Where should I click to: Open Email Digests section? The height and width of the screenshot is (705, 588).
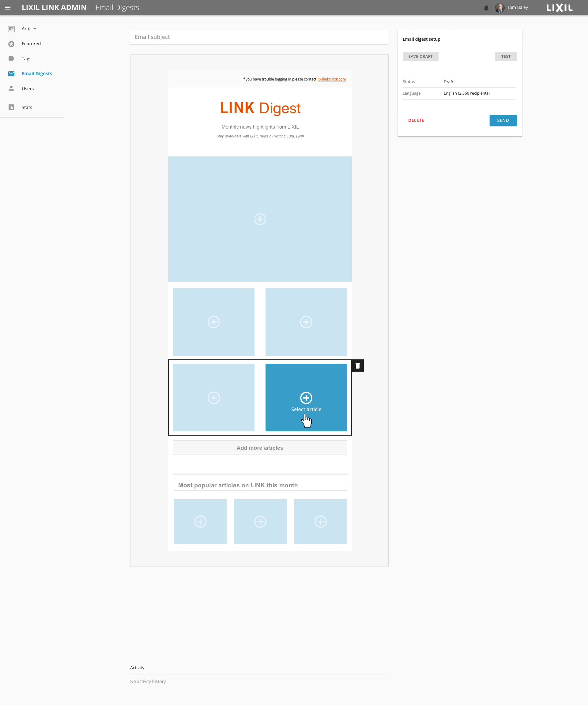point(37,73)
